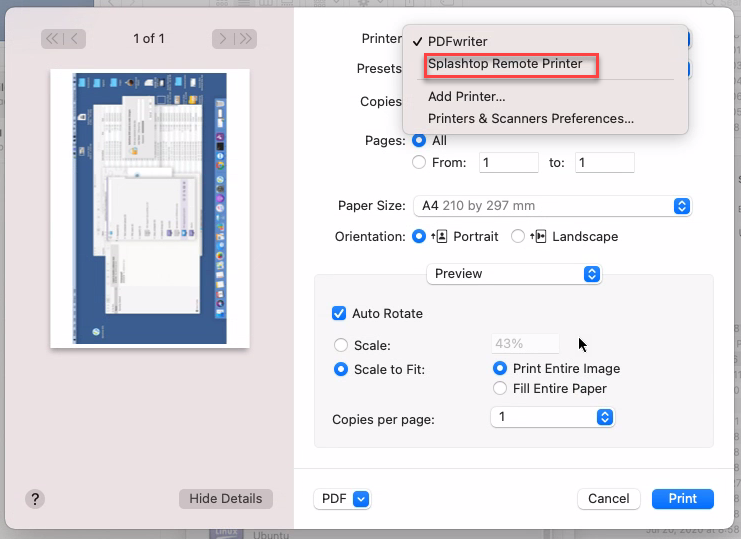This screenshot has width=741, height=539.
Task: Open Copies per page dropdown
Action: click(552, 417)
